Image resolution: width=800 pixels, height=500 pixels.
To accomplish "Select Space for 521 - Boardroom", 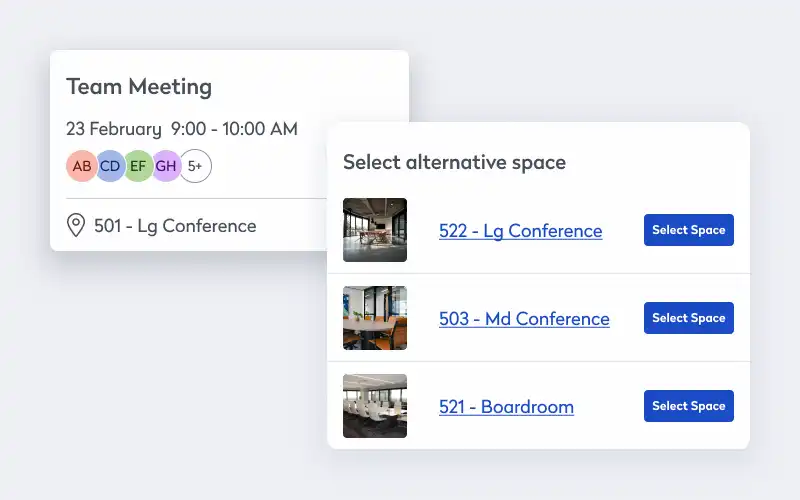I will click(689, 406).
